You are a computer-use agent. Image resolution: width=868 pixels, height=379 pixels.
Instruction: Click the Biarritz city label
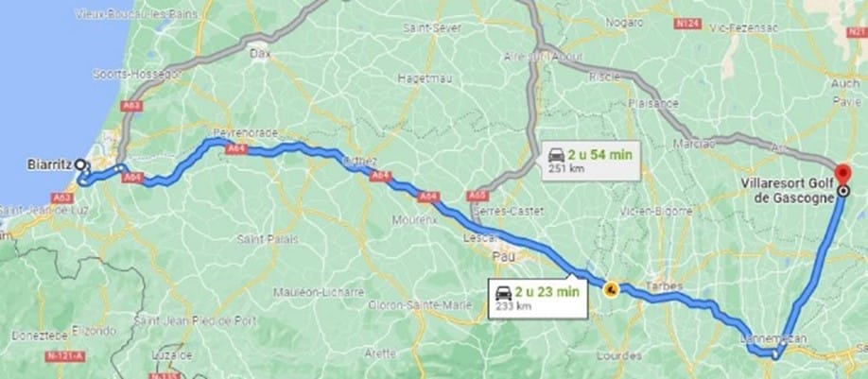[x=50, y=164]
